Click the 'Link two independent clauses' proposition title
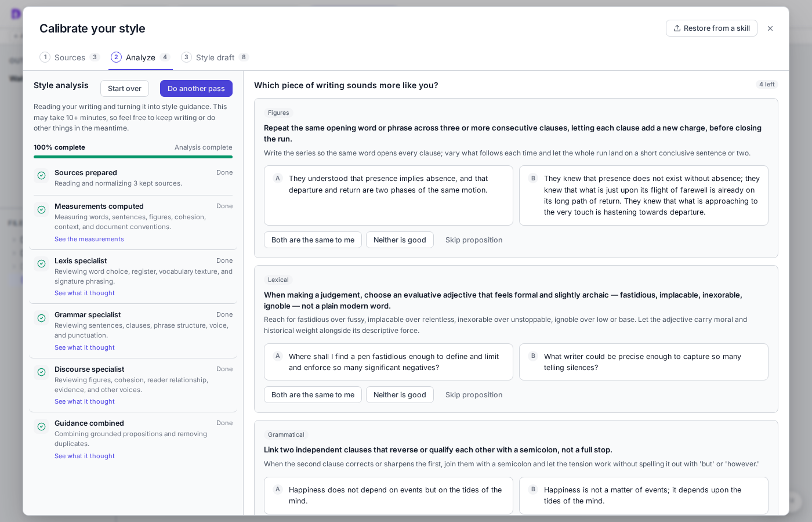 tap(438, 450)
